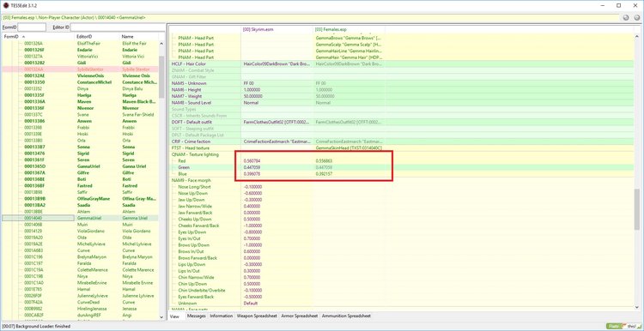
Task: Click the checkmark icon in status bar corner
Action: pos(640,326)
